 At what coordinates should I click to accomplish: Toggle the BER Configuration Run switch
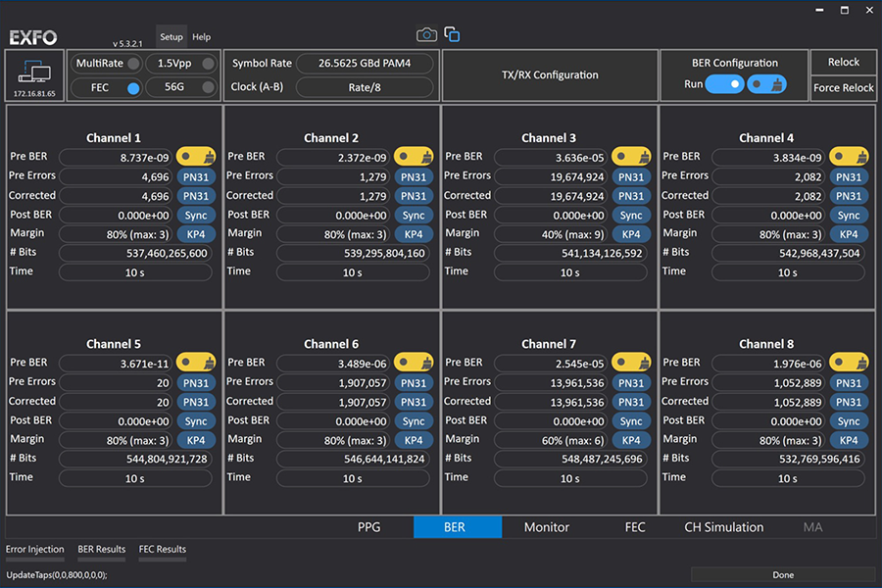tap(724, 84)
